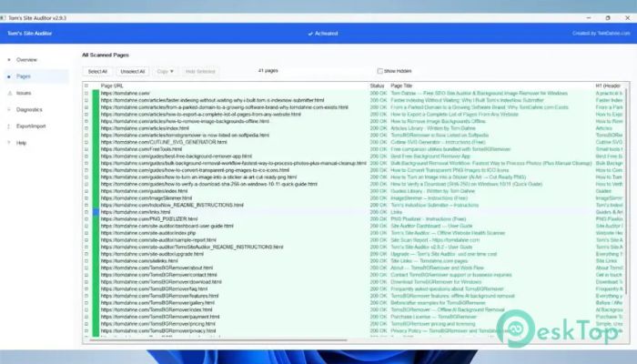Click the Tom's Site Auditor header title

coord(30,34)
